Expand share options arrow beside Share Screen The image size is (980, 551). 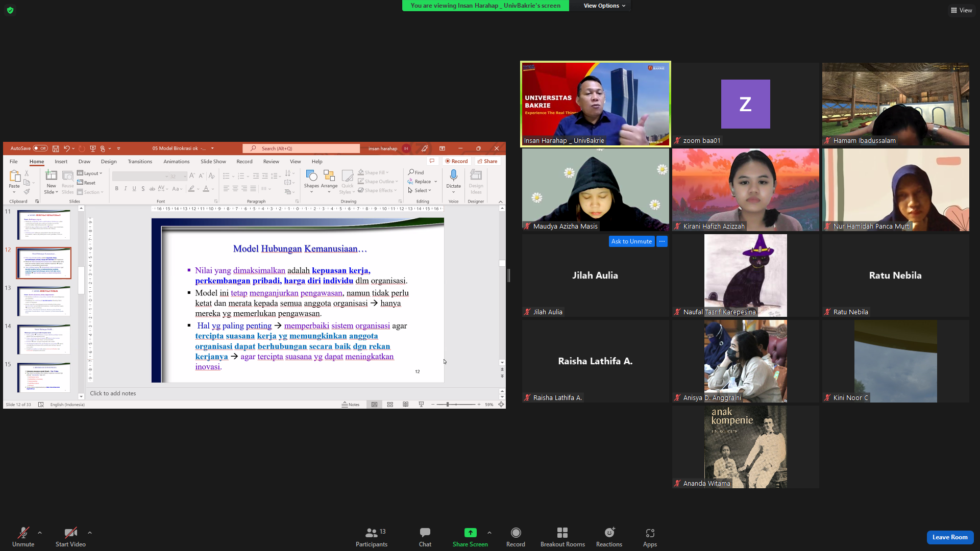(x=489, y=533)
